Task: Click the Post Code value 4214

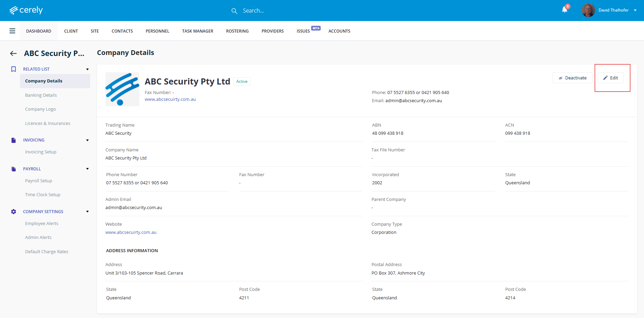Action: pyautogui.click(x=510, y=298)
